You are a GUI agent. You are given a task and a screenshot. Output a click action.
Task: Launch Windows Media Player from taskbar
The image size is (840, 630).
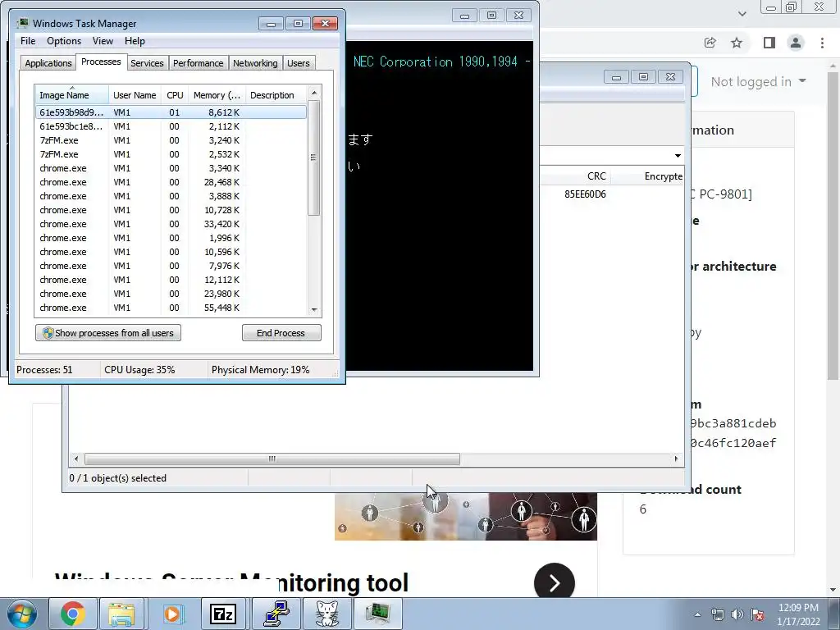[172, 614]
